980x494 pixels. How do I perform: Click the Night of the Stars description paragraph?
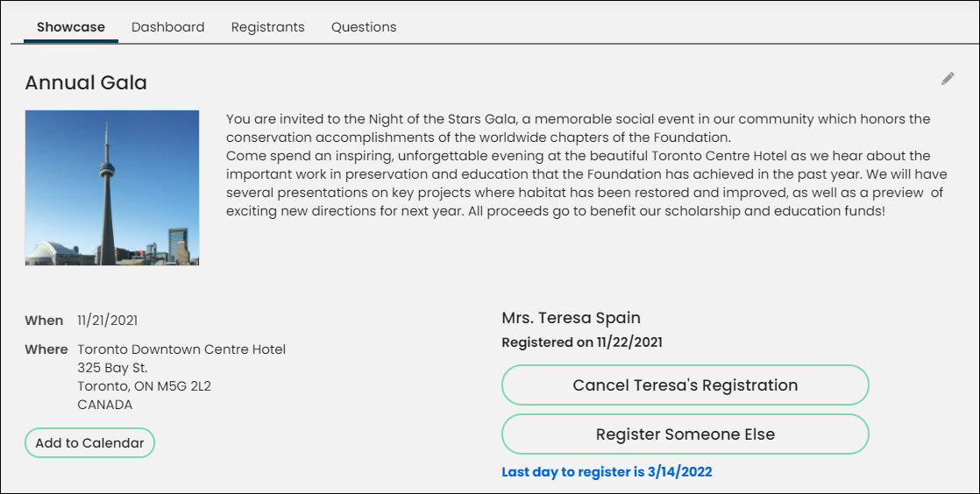586,165
